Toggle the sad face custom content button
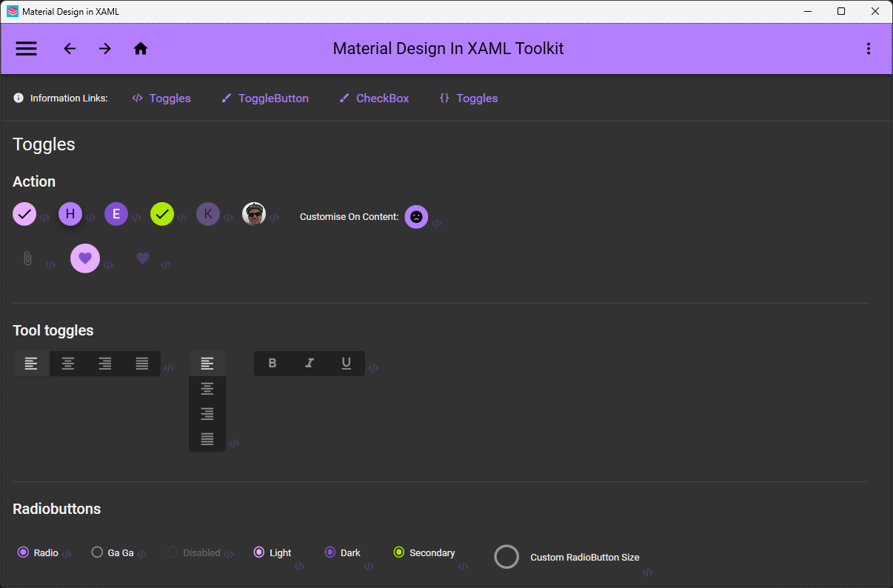893x588 pixels. coord(416,217)
